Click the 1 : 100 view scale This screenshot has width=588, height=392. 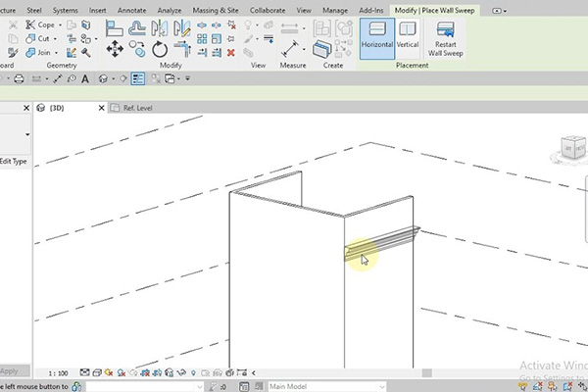pos(58,373)
